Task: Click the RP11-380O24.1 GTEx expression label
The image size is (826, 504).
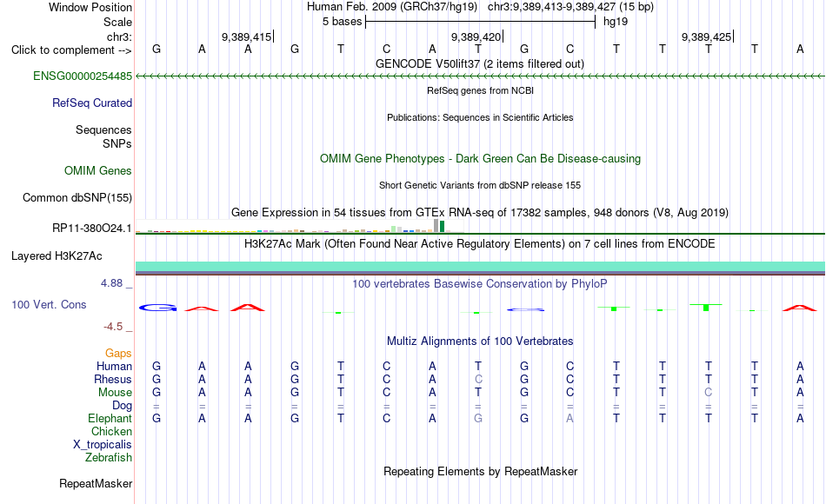Action: (91, 228)
